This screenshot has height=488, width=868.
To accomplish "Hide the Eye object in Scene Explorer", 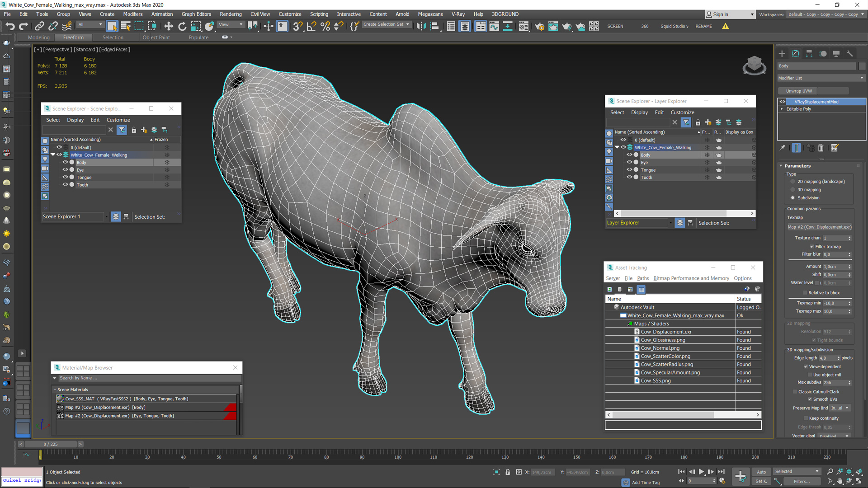I will click(65, 170).
